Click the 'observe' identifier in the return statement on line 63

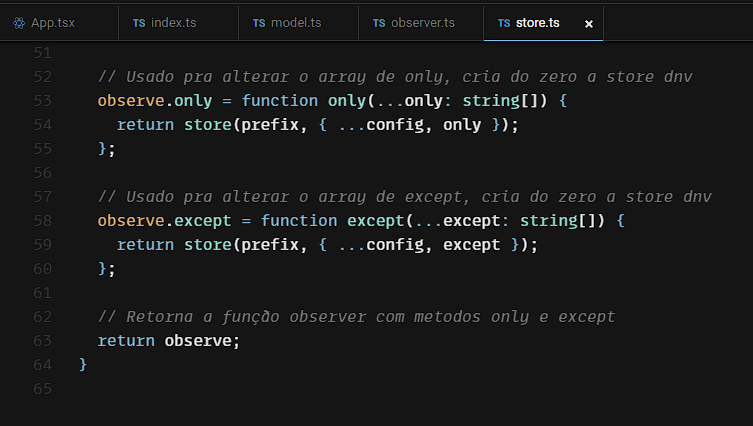(x=198, y=340)
